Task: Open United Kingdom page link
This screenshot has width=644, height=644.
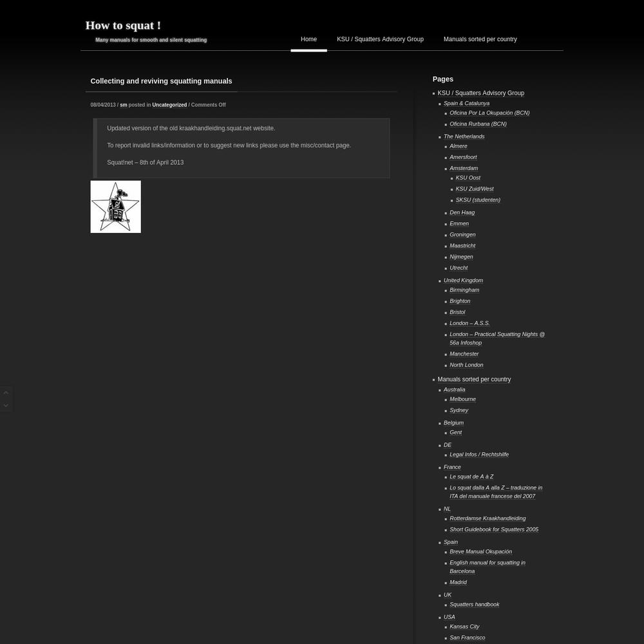Action: pos(463,281)
